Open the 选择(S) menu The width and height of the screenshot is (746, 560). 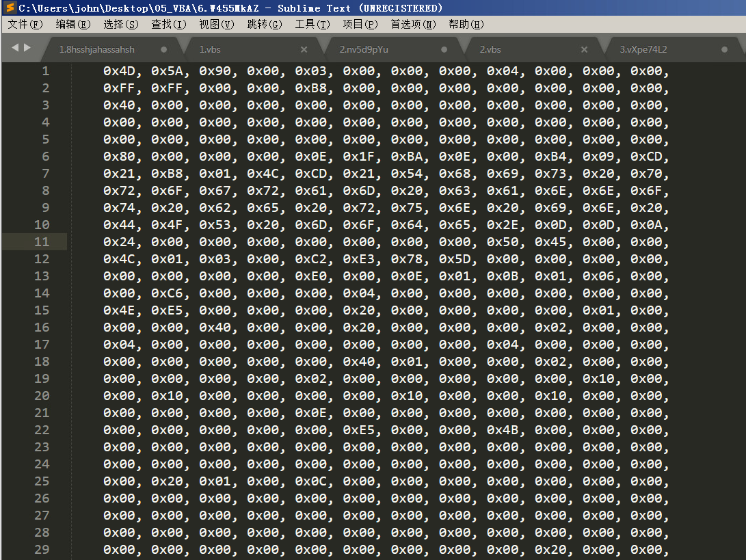pyautogui.click(x=121, y=24)
